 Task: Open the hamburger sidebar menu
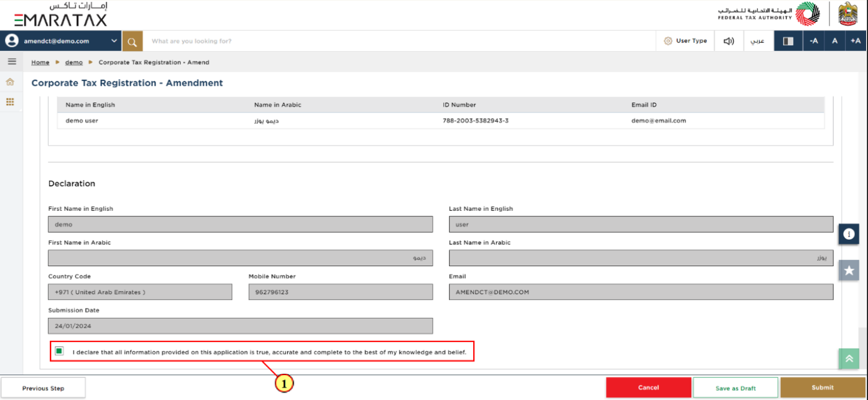click(x=11, y=62)
